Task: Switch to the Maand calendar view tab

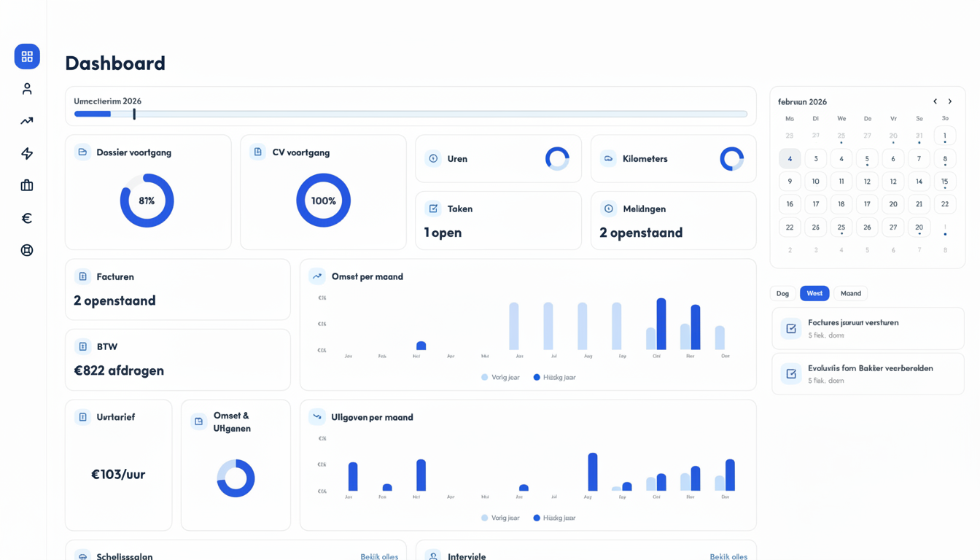Action: (850, 293)
